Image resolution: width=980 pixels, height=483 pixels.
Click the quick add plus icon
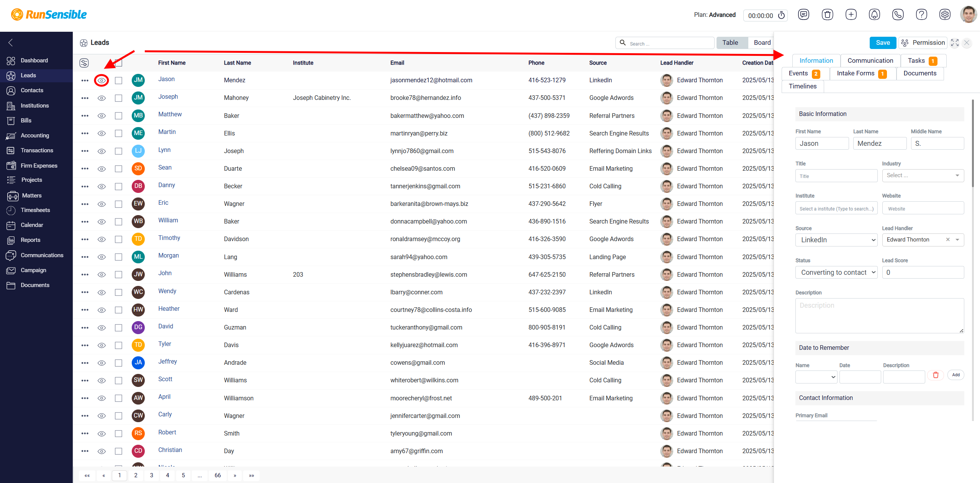click(851, 15)
